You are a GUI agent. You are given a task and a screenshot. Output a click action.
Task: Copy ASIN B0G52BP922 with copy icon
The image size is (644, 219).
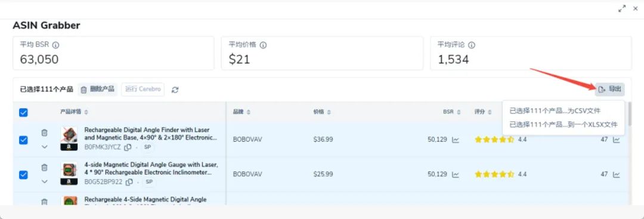(129, 181)
